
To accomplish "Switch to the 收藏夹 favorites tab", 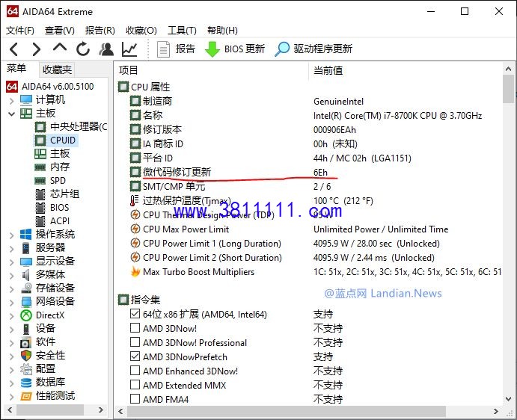I will [57, 70].
